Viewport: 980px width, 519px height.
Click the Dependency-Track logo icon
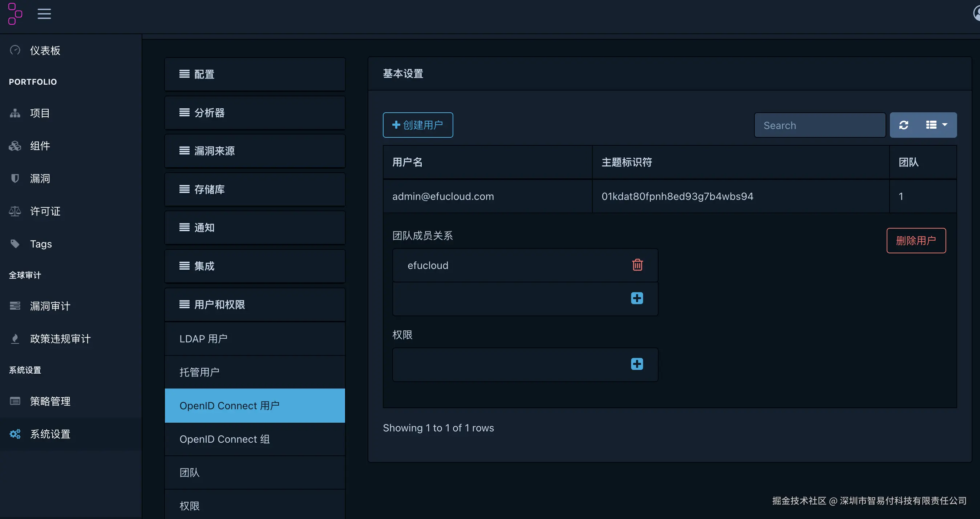15,14
